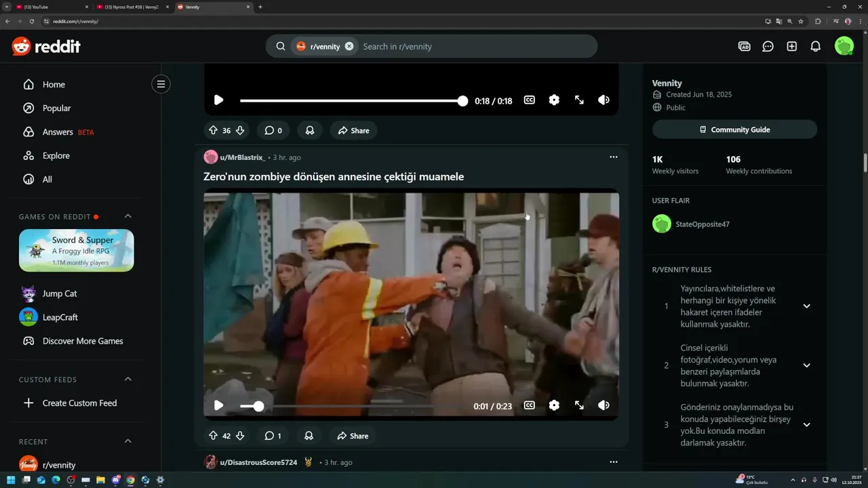Collapse the left navigation sidebar
Viewport: 868px width, 488px height.
point(161,84)
